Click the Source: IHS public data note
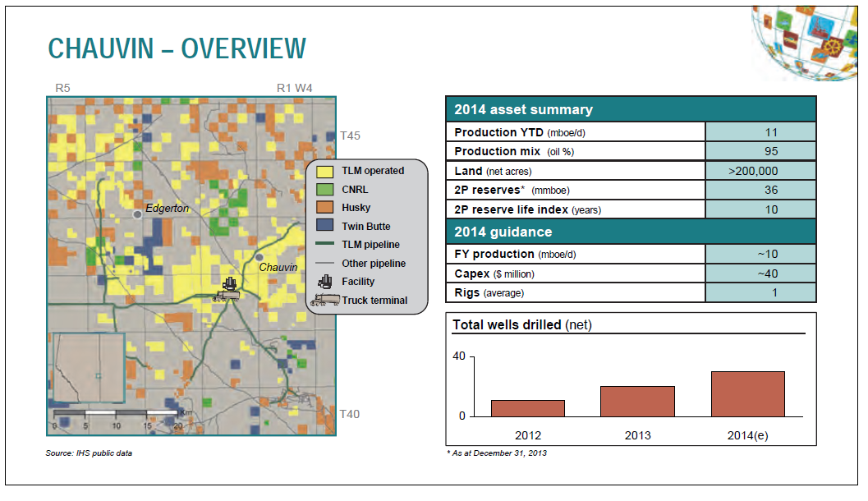Screen dimensions: 868x501 point(90,453)
